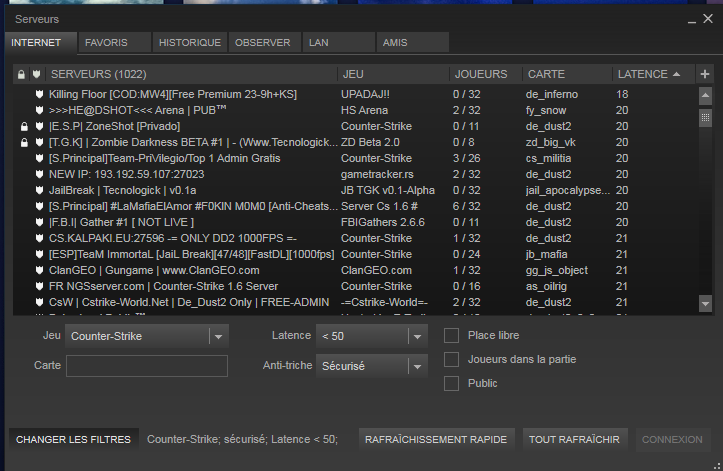This screenshot has height=471, width=723.
Task: Click the lock icon on the Zombie Darkness row
Action: [x=24, y=143]
